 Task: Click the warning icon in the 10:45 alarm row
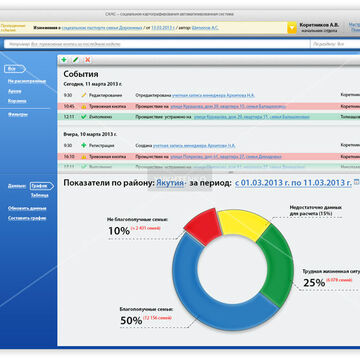coord(84,107)
